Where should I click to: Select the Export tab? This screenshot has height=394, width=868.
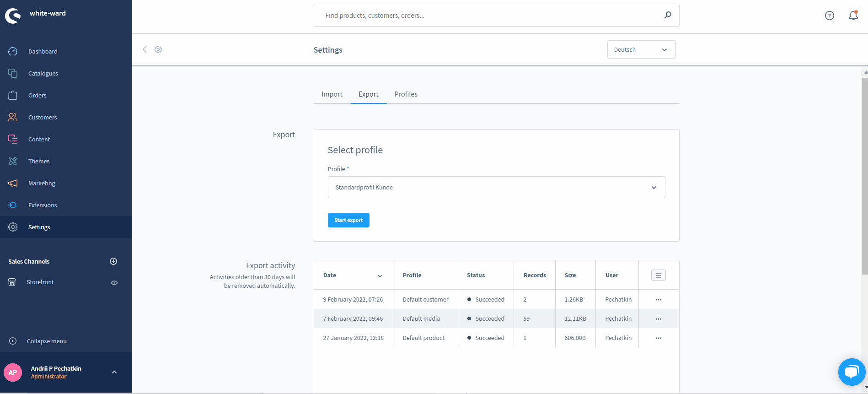[369, 94]
